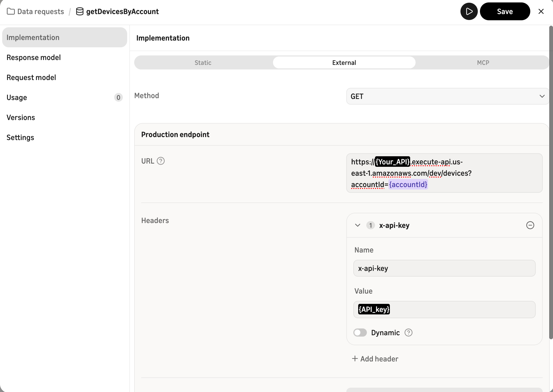The height and width of the screenshot is (392, 553).
Task: Open the Response model section
Action: point(64,57)
